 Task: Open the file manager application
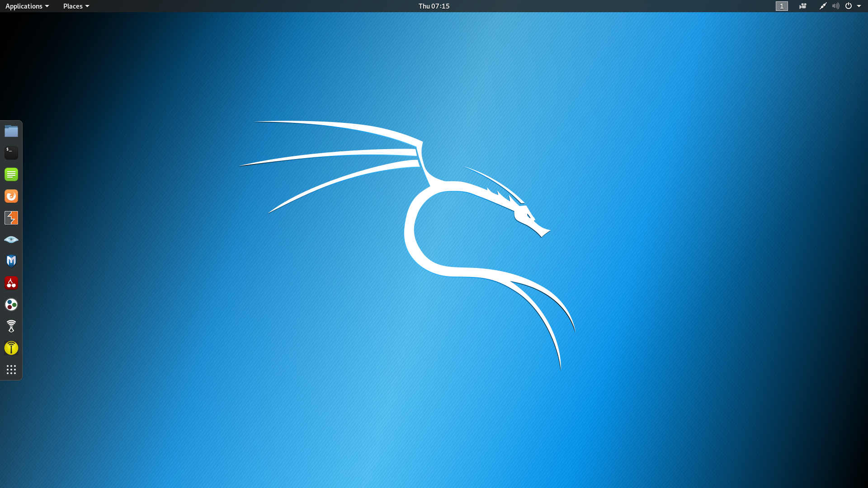[11, 131]
